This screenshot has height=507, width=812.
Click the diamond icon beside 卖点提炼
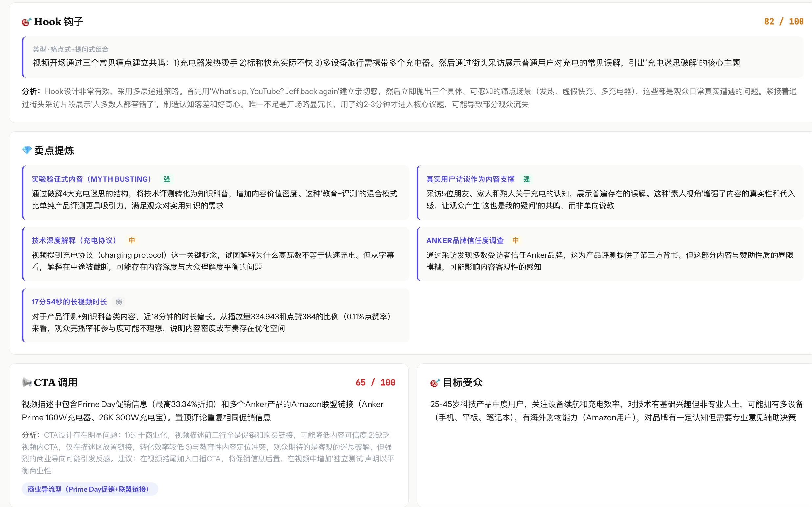click(x=27, y=150)
